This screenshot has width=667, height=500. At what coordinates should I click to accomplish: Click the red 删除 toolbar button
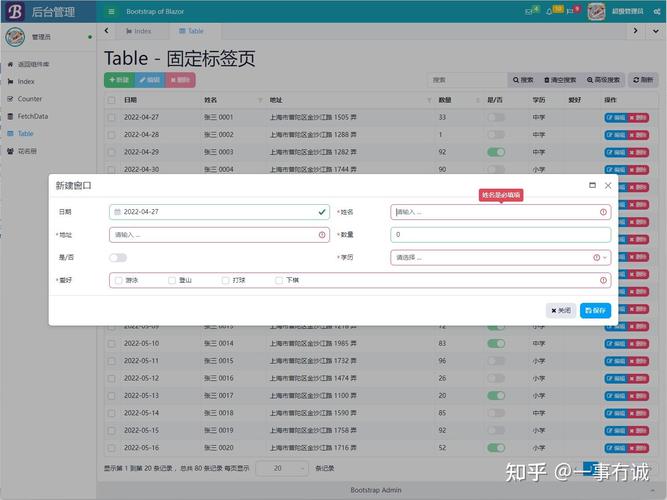[x=180, y=80]
